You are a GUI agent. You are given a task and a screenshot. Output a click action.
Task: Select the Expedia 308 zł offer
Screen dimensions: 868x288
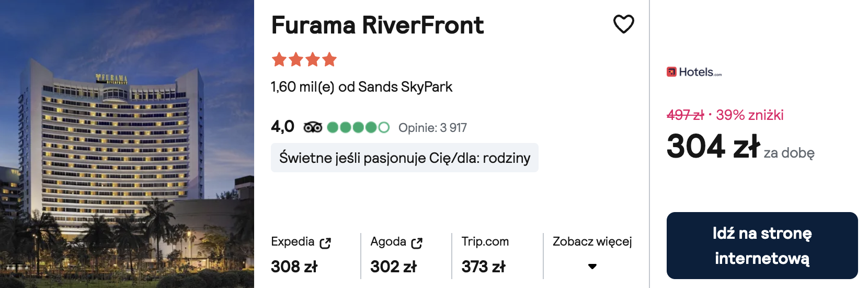294,267
